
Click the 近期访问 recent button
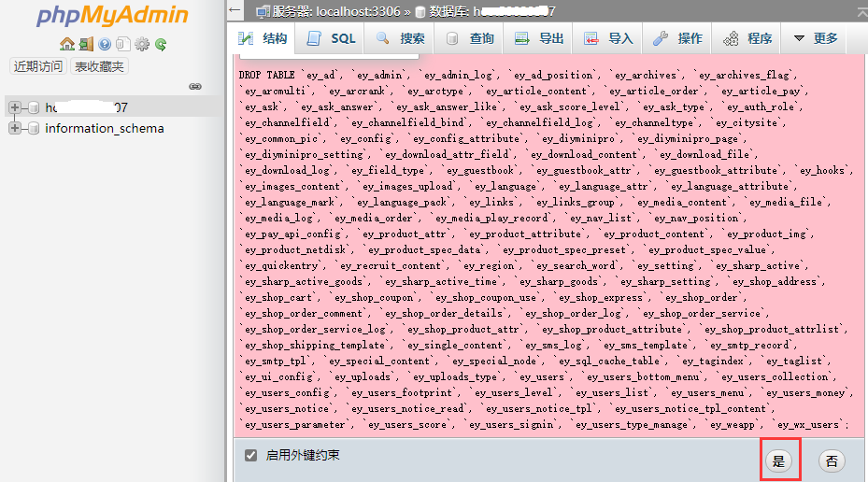point(37,66)
